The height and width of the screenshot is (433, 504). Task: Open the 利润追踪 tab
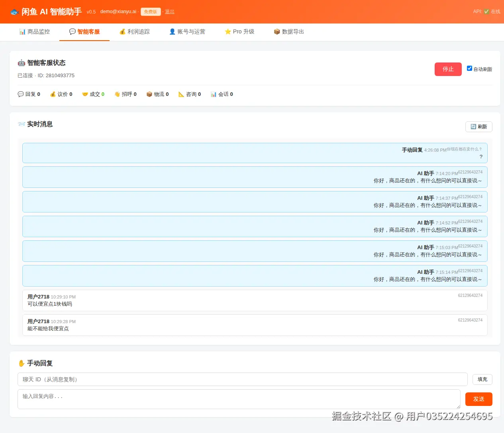pyautogui.click(x=135, y=32)
